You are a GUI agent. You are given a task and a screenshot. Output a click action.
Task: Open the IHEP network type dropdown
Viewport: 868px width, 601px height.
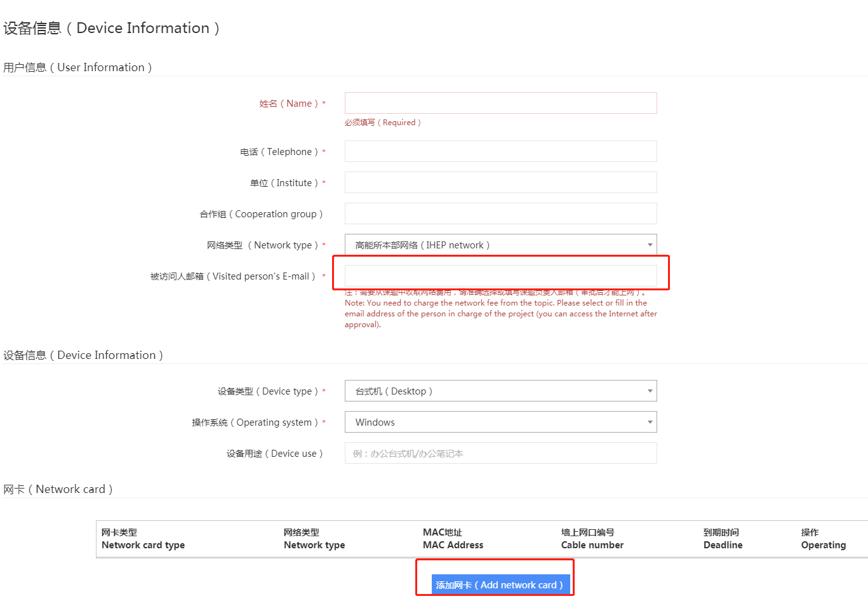[500, 245]
